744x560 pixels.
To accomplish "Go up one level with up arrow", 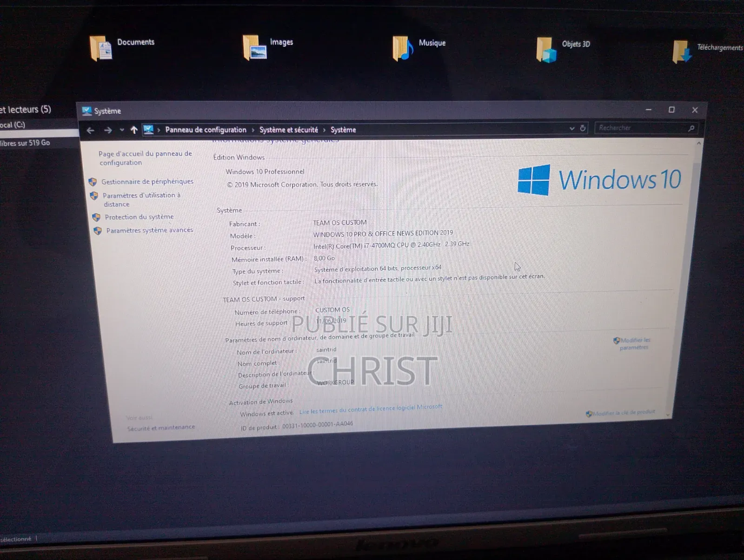I will pyautogui.click(x=134, y=130).
